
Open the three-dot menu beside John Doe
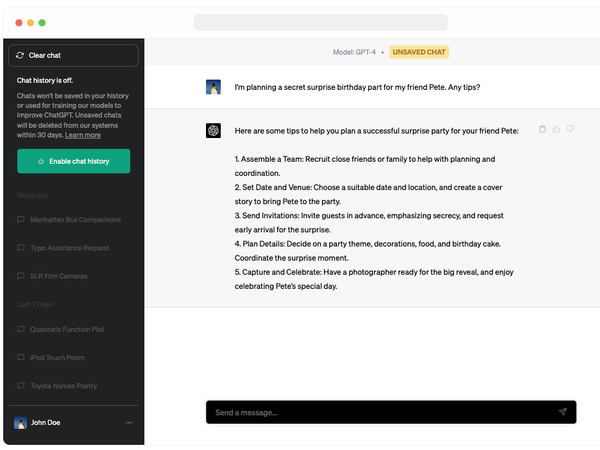128,423
